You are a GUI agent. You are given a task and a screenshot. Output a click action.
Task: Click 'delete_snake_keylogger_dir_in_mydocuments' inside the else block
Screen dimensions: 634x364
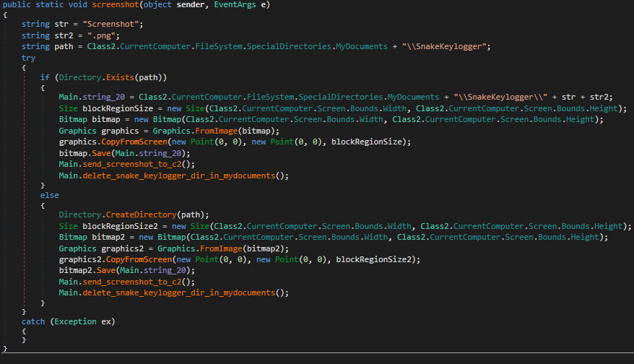[x=178, y=292]
